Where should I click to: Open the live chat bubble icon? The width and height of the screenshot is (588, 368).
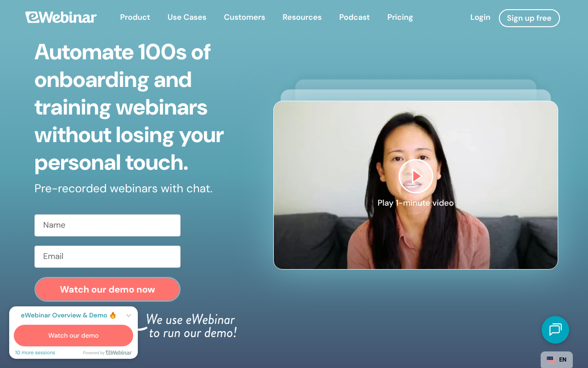tap(555, 330)
